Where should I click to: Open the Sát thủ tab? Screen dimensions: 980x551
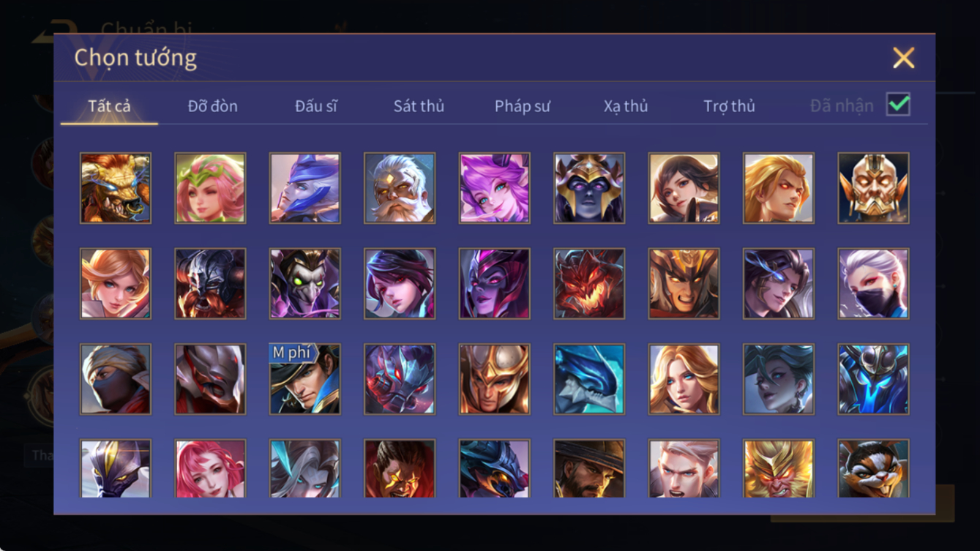tap(419, 106)
